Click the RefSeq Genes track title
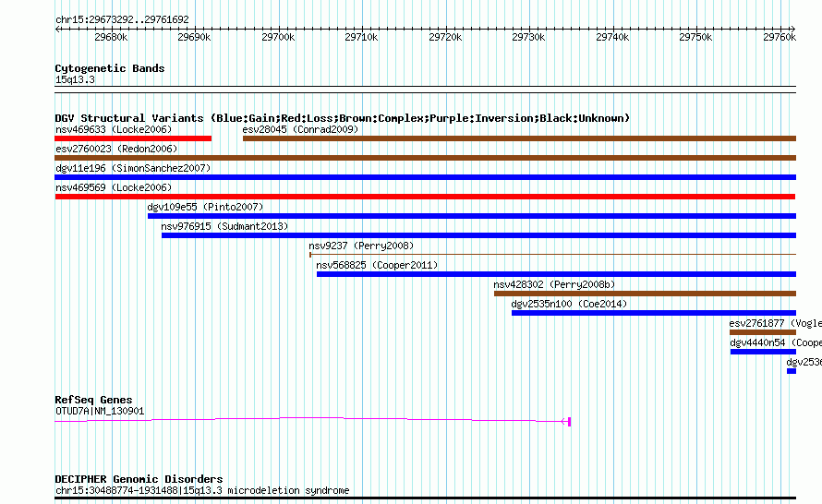 tap(93, 400)
